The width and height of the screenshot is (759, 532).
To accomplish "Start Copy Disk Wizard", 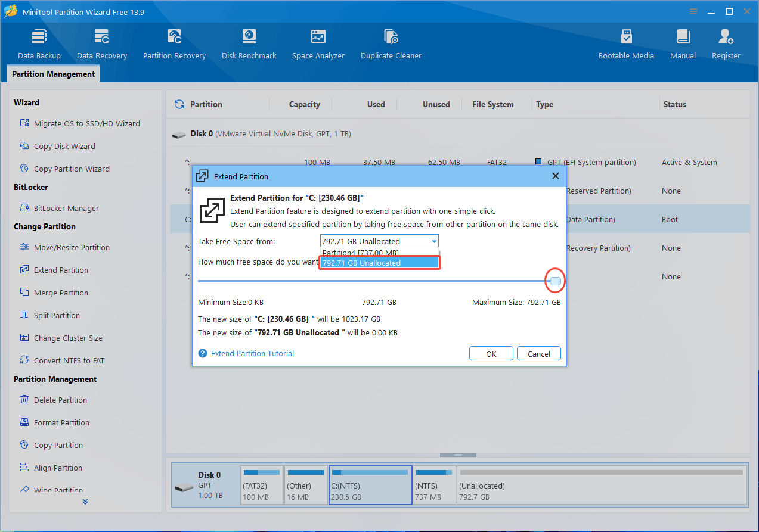I will coord(57,146).
